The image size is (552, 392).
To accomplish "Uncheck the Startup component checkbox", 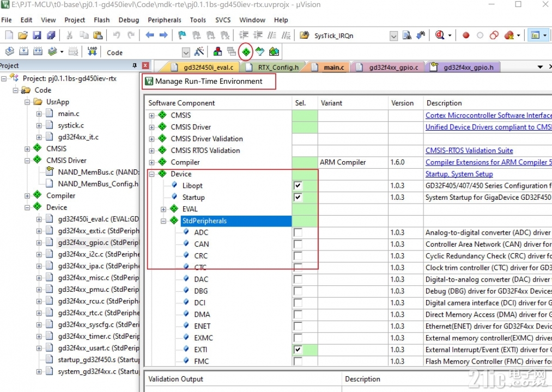I will (x=298, y=197).
